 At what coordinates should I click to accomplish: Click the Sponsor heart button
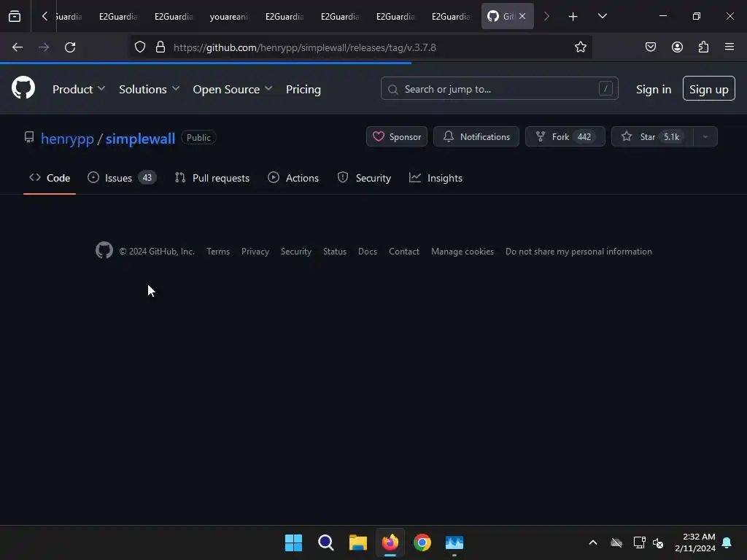pos(396,136)
